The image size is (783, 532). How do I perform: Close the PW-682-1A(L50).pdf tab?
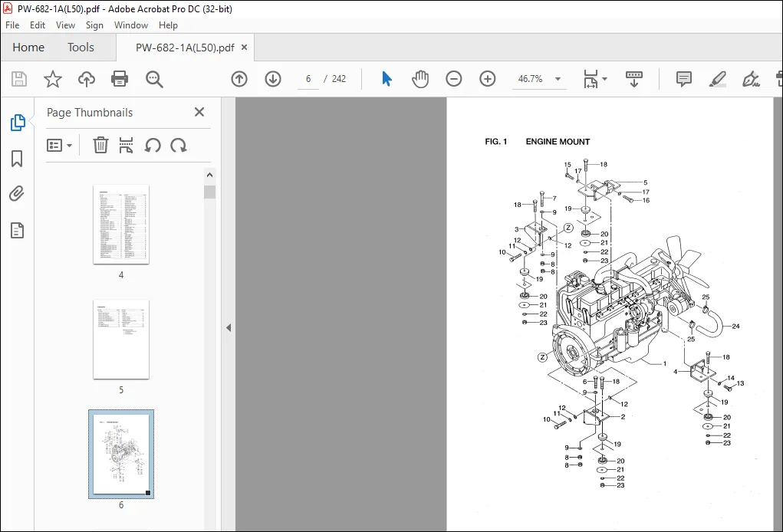click(244, 48)
